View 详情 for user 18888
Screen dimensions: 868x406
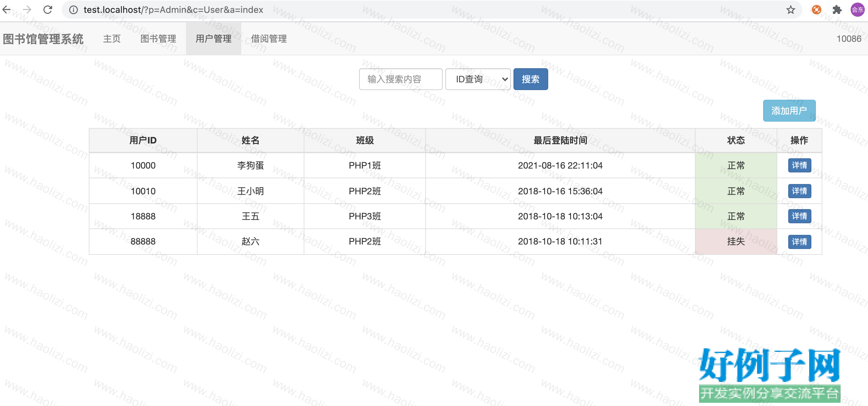click(799, 216)
